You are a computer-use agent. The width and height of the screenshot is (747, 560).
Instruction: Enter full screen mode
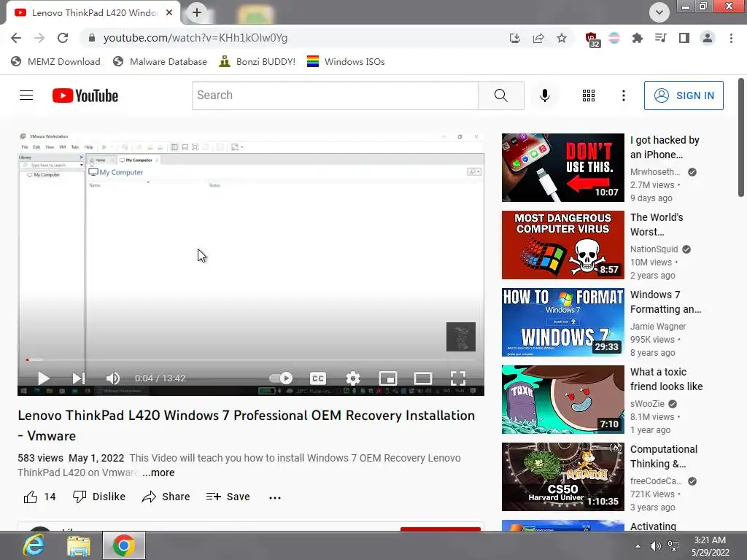click(x=458, y=378)
